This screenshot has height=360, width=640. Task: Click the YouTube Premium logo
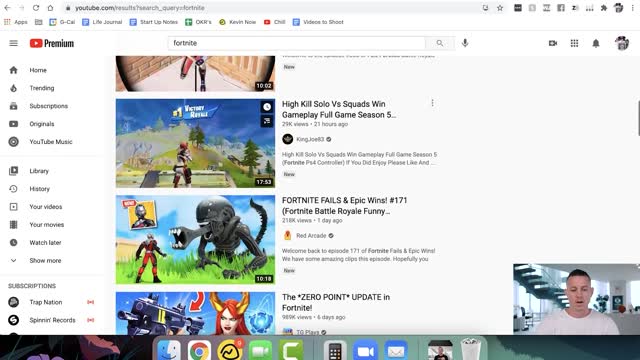(x=52, y=43)
